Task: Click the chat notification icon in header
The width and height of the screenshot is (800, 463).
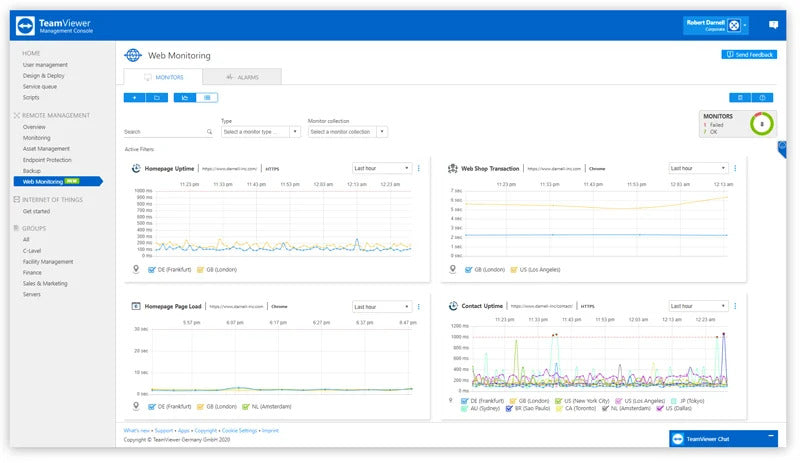Action: 773,25
